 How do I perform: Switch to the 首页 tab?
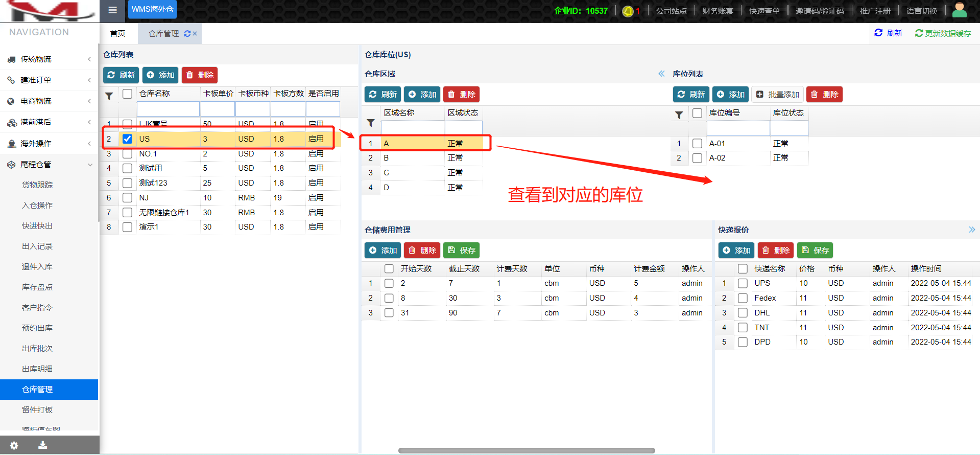118,34
